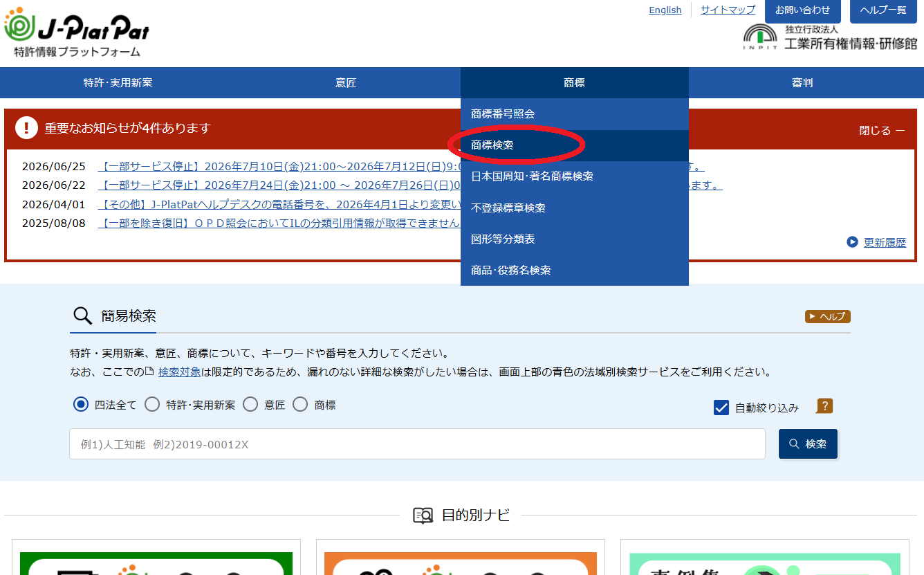Click the red important notice exclamation icon
The width and height of the screenshot is (924, 575).
pos(26,128)
